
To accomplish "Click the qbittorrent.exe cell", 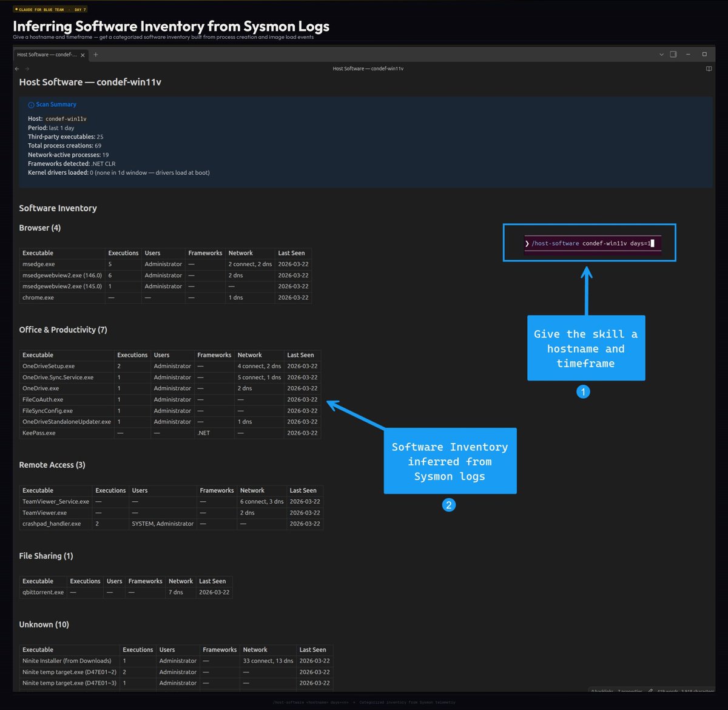I will (x=43, y=592).
